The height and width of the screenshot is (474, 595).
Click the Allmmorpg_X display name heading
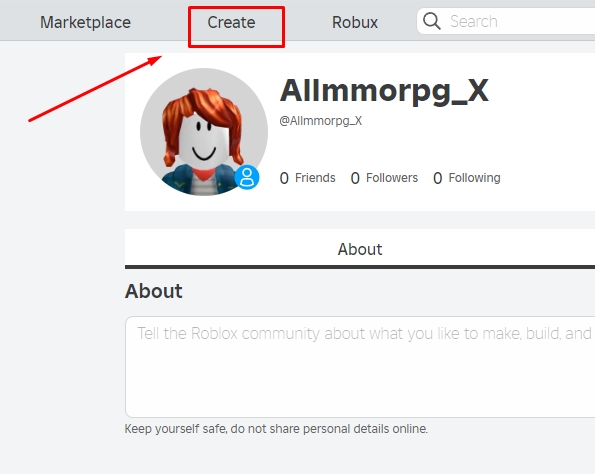click(384, 91)
